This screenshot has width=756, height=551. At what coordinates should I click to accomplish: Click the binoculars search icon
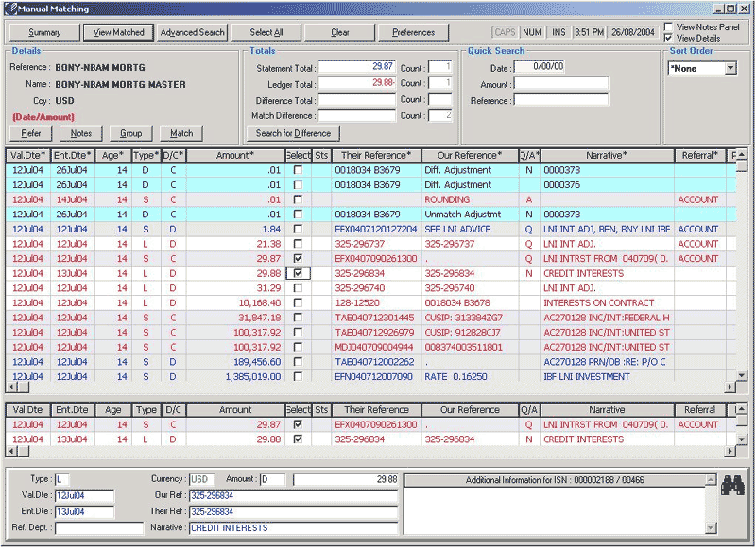[732, 486]
